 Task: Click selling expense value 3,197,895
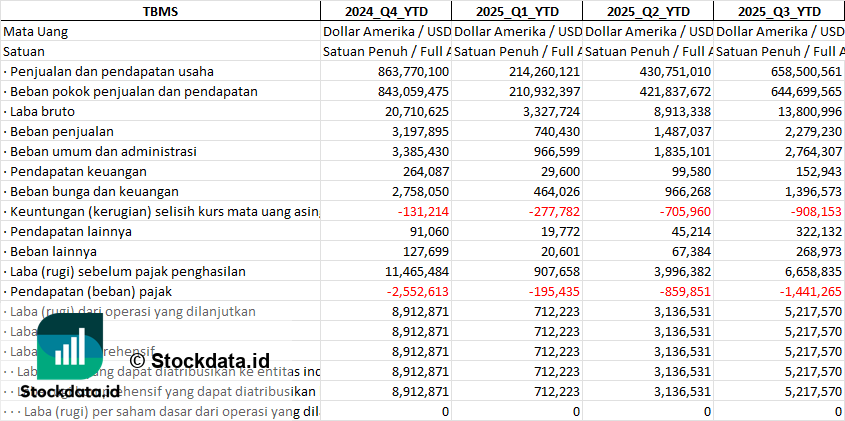[418, 132]
